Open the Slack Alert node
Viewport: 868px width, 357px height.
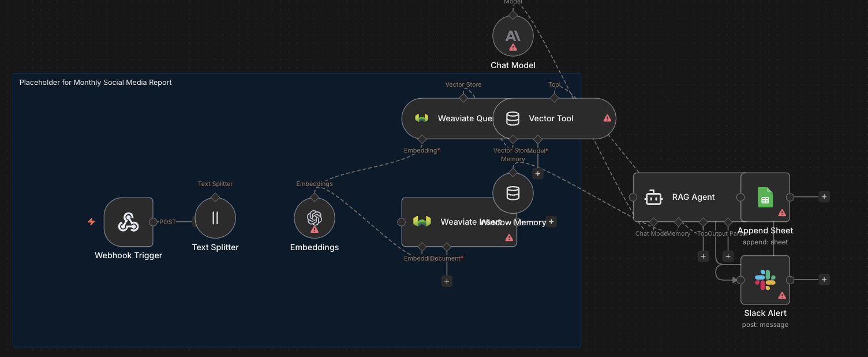click(x=765, y=280)
